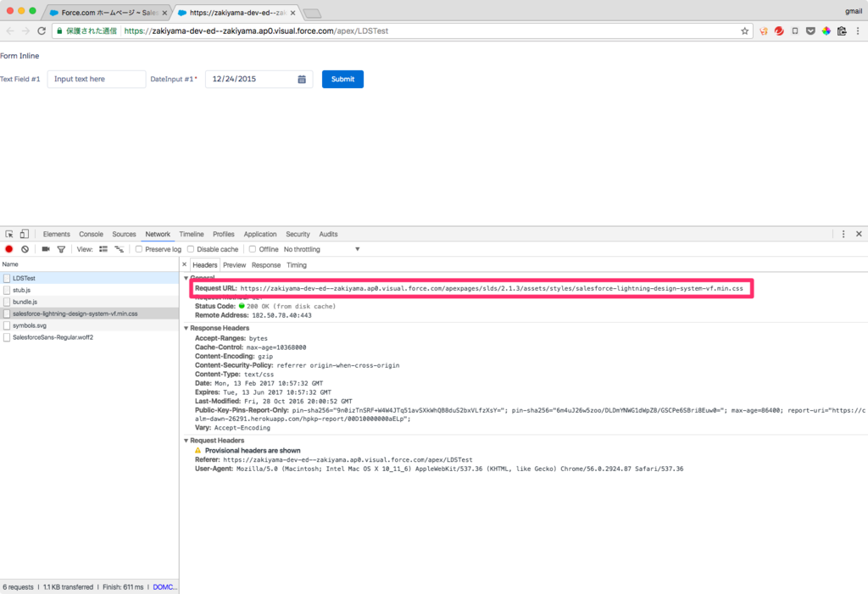Switch to large request rows view
Viewport: 868px width, 594px height.
click(103, 249)
